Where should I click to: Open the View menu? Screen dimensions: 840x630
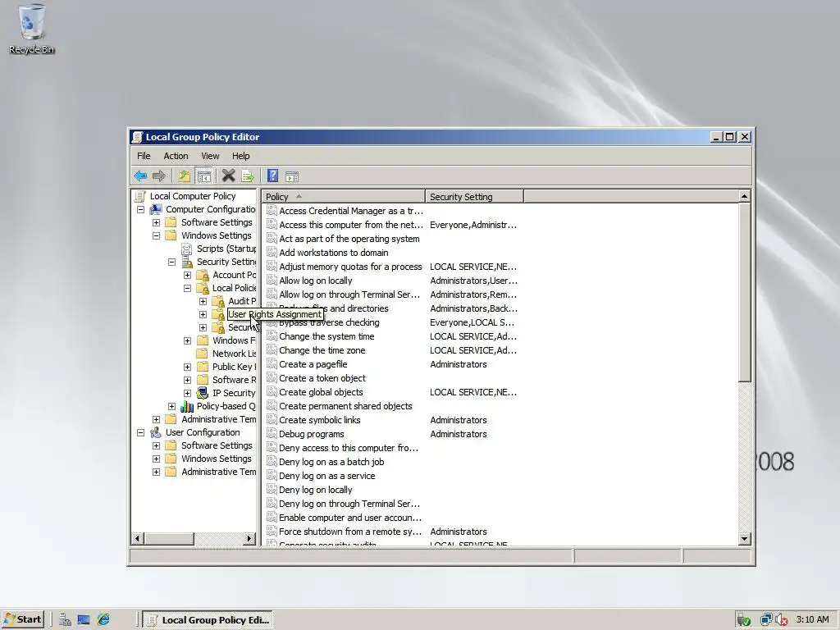coord(210,156)
